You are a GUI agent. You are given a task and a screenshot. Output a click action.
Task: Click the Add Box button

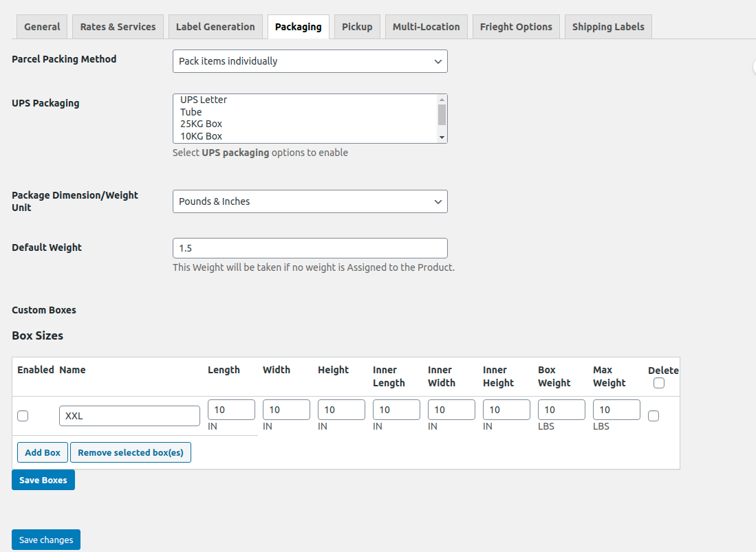click(x=43, y=452)
